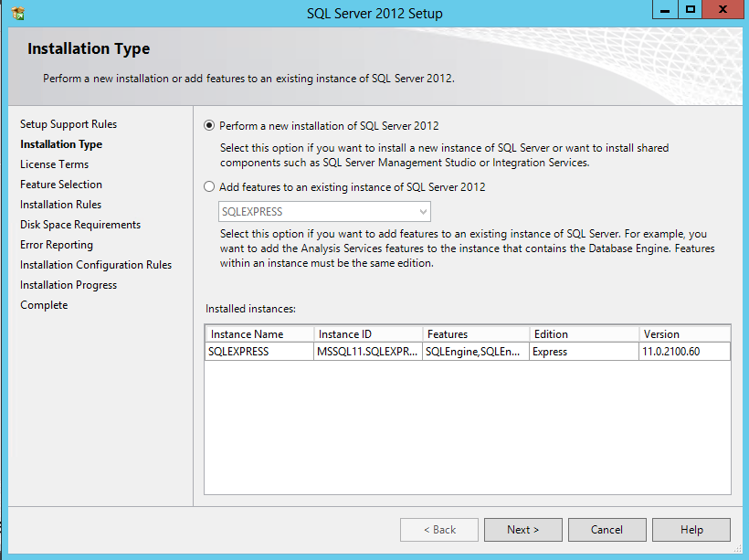749x560 pixels.
Task: Click the Next button
Action: point(523,530)
